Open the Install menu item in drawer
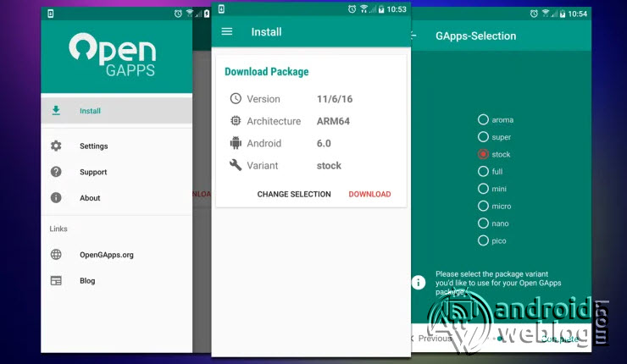Viewport: 627px width, 364px height. (x=91, y=111)
